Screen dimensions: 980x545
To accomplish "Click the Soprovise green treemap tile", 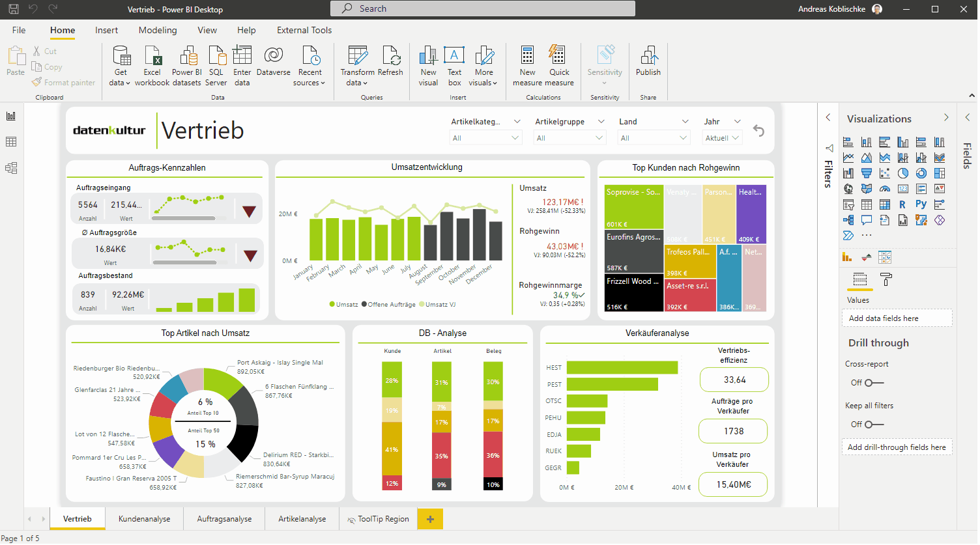I will coord(633,207).
